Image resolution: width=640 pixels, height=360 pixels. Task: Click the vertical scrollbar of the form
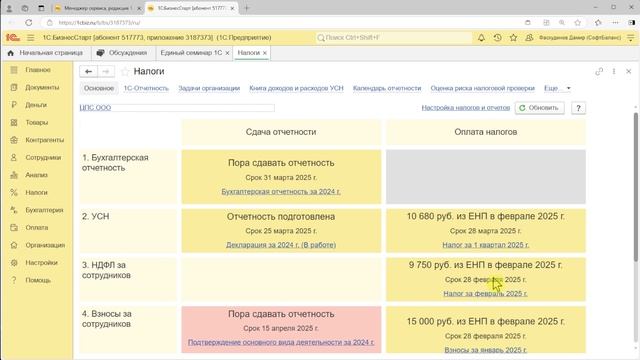[x=636, y=186]
